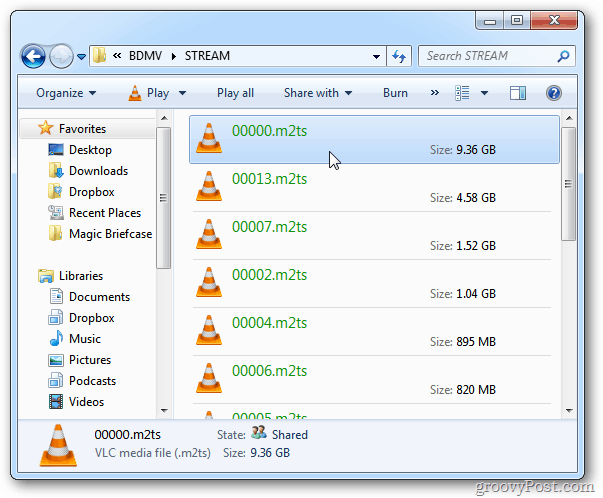Image resolution: width=603 pixels, height=498 pixels.
Task: Click VLC cone icon of 00007.m2ts
Action: [209, 235]
